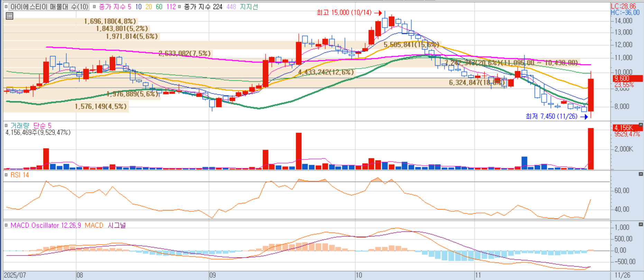The width and height of the screenshot is (644, 280).
Task: Click volume profile value 1,976,889(5.6%)
Action: point(132,94)
